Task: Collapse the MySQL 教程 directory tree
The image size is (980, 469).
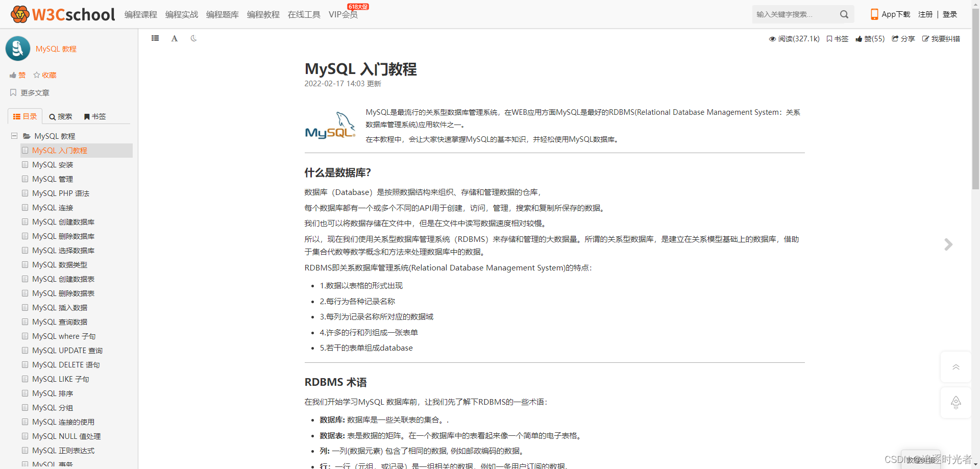Action: click(13, 136)
